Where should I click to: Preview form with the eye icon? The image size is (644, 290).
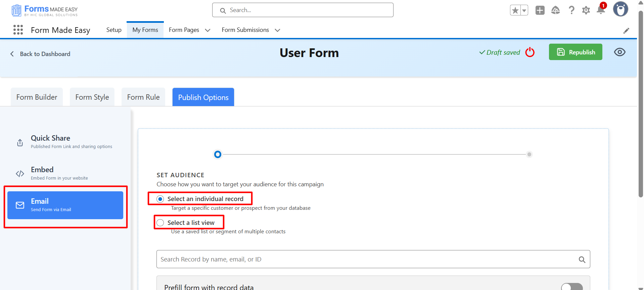[619, 52]
